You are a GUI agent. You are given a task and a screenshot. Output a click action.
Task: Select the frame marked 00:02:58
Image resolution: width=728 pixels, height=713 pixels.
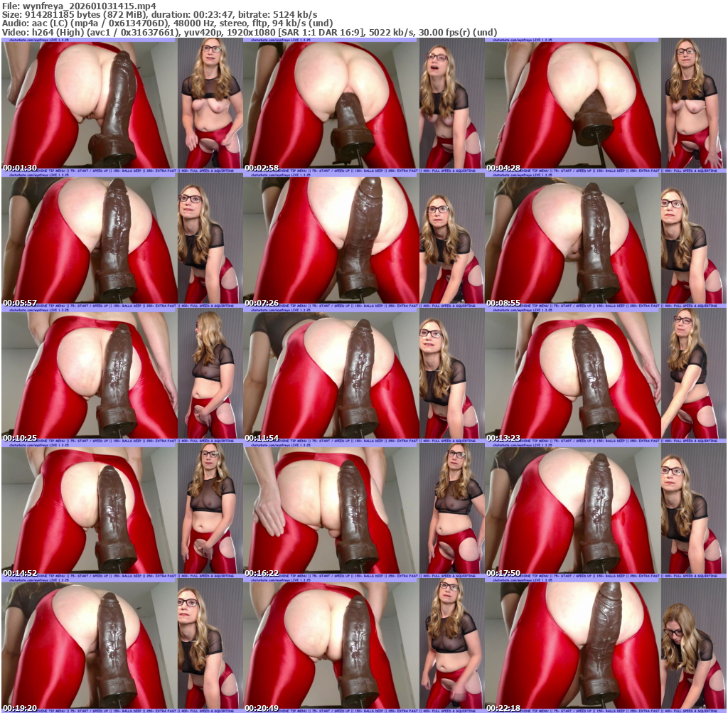pos(363,105)
